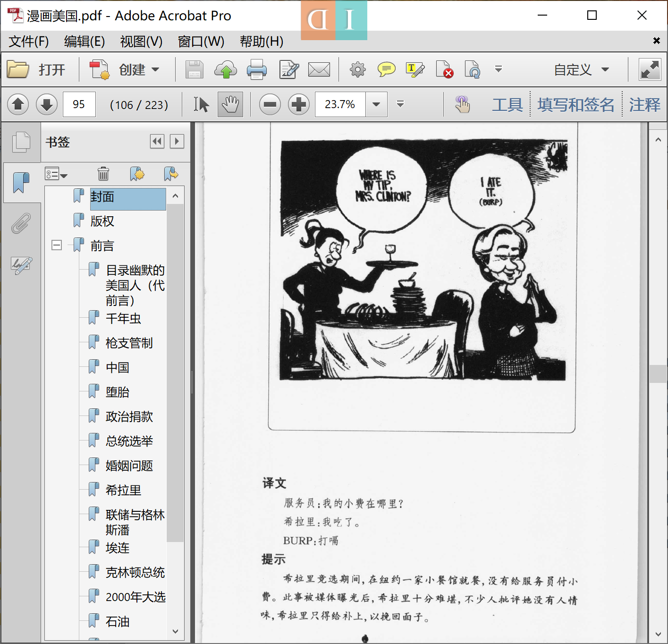Image resolution: width=668 pixels, height=644 pixels.
Task: Open the 填写和签名 panel
Action: click(x=576, y=104)
